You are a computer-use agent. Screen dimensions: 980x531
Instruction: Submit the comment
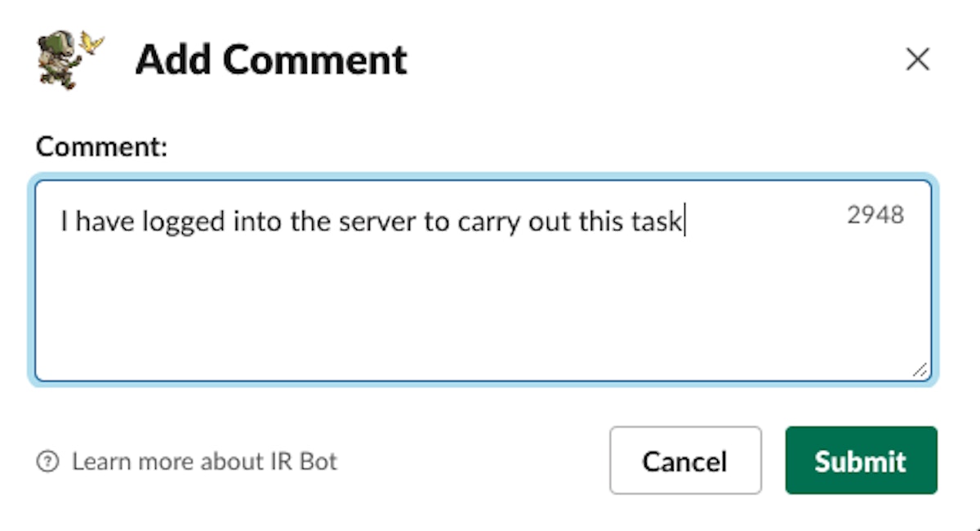click(x=861, y=461)
